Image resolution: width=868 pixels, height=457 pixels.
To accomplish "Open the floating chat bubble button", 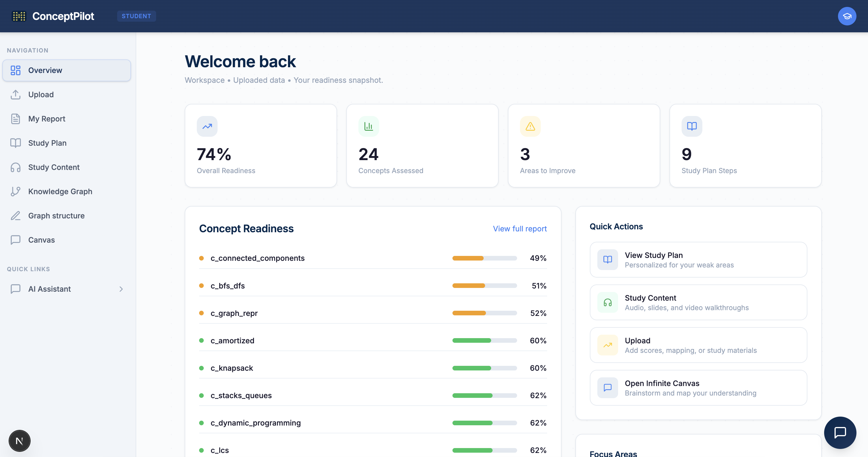I will click(x=840, y=432).
